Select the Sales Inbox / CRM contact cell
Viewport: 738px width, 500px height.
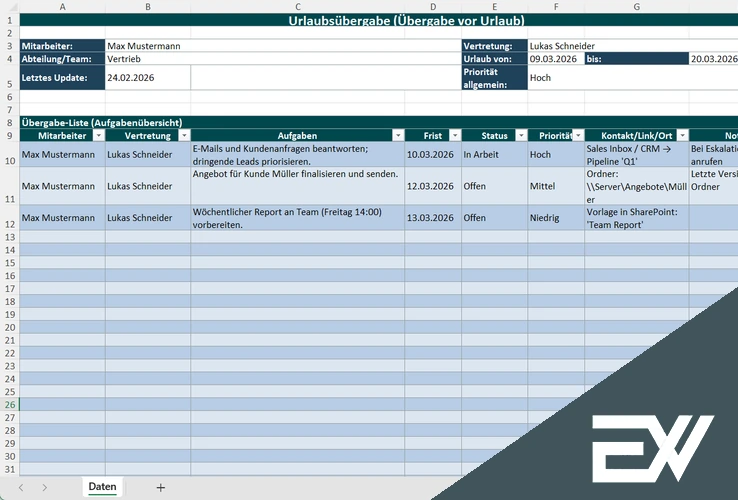click(x=637, y=154)
